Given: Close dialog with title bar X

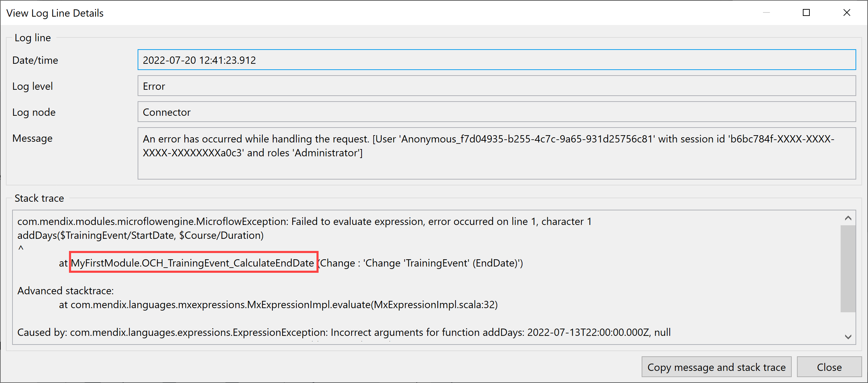Looking at the screenshot, I should pyautogui.click(x=847, y=13).
